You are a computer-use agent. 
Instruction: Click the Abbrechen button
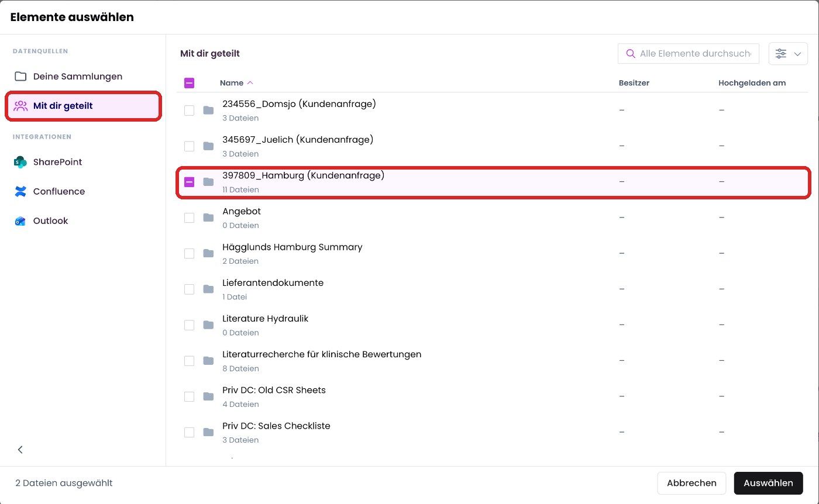click(x=691, y=483)
